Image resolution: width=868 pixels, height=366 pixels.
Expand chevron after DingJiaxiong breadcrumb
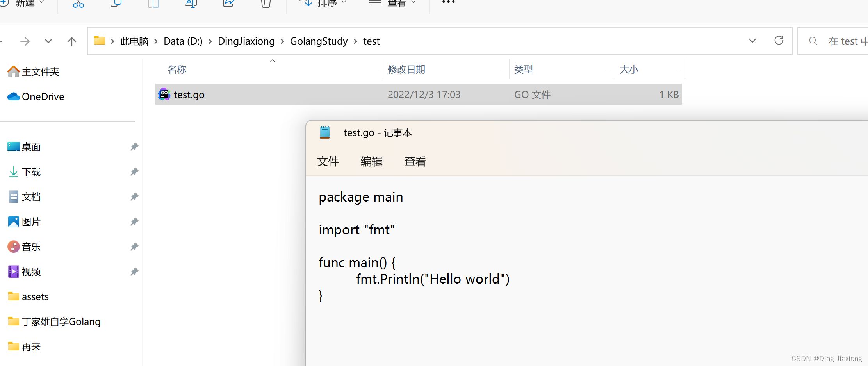282,41
